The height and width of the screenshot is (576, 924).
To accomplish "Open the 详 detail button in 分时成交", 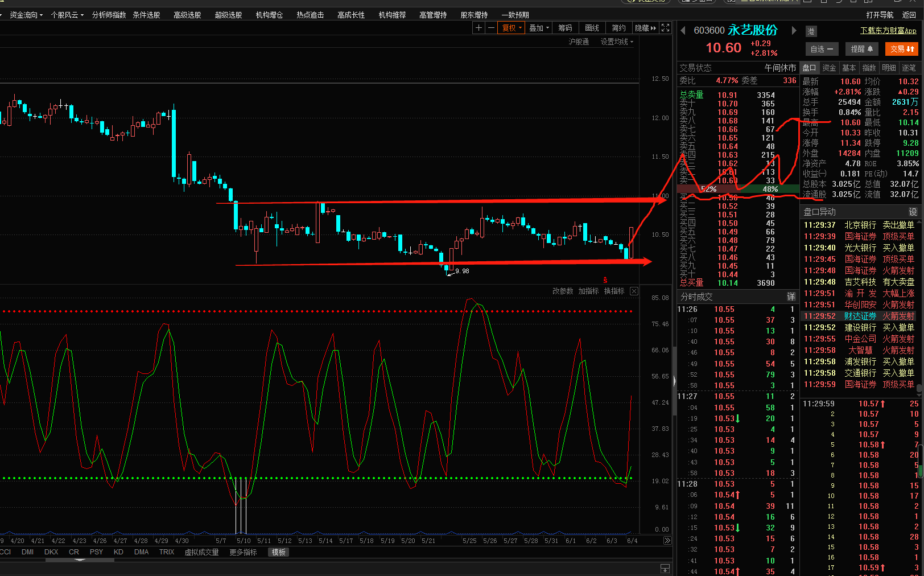I will (x=791, y=297).
